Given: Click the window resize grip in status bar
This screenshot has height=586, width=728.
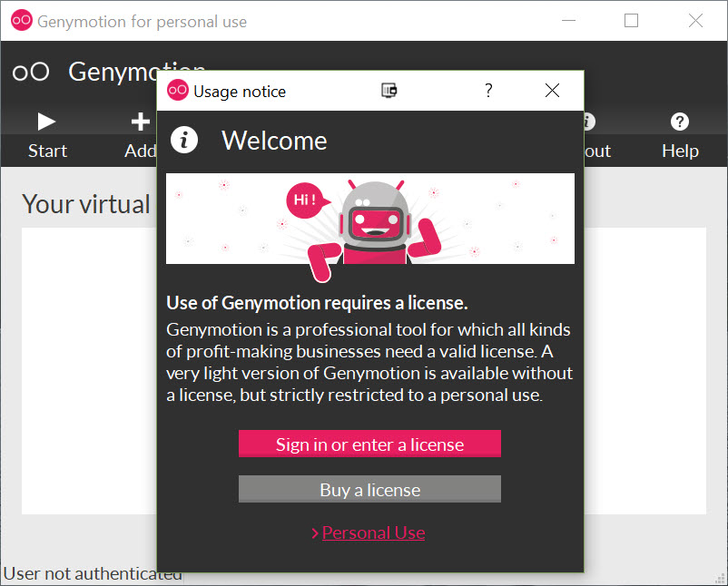Looking at the screenshot, I should pos(720,579).
